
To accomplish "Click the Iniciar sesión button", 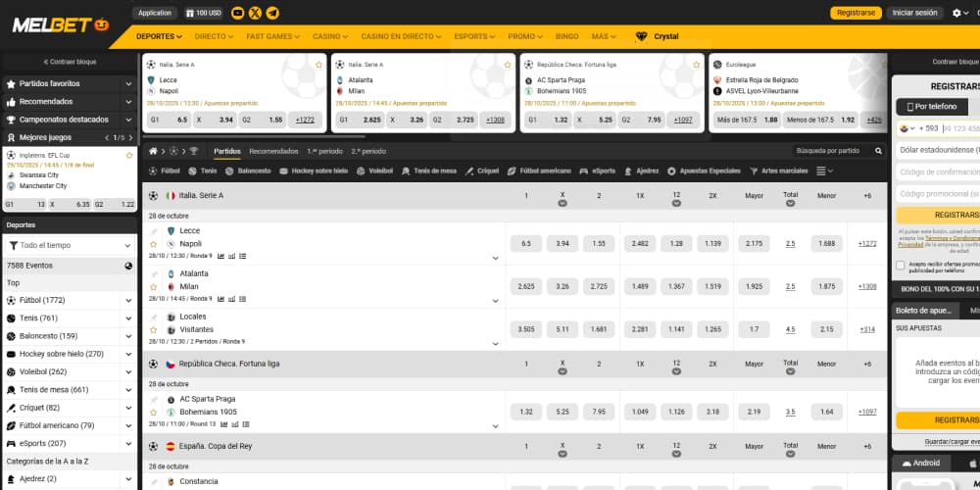I will 914,13.
